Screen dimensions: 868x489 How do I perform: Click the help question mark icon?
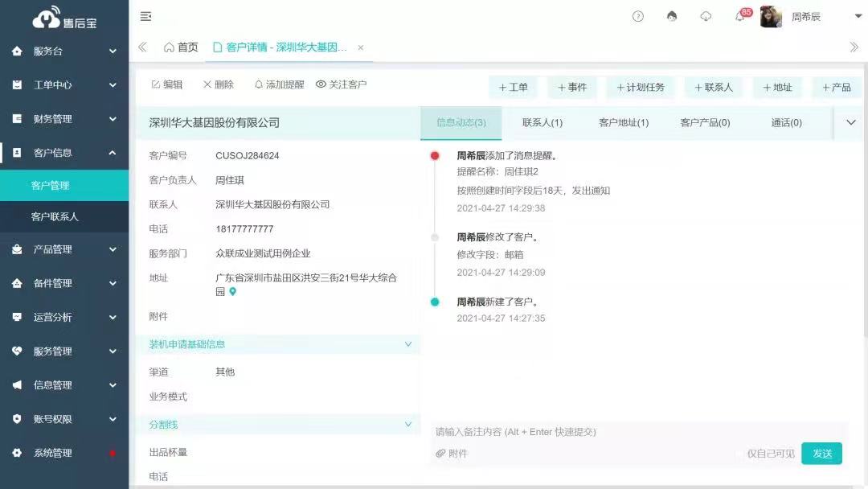click(638, 17)
